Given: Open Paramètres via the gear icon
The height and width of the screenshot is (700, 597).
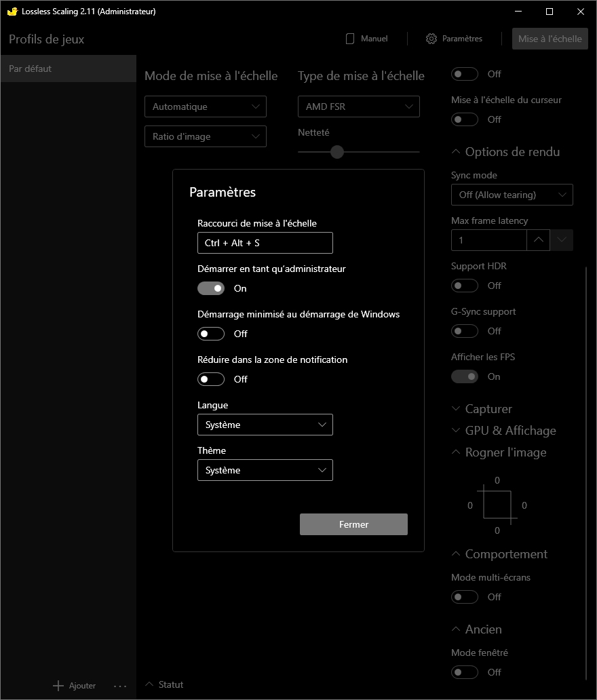Looking at the screenshot, I should pos(431,39).
